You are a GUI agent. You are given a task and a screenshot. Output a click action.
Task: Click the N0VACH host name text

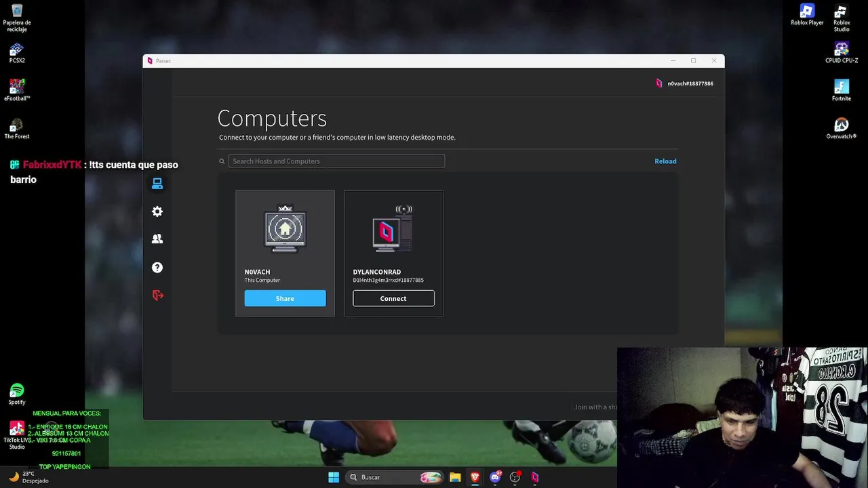pyautogui.click(x=258, y=272)
